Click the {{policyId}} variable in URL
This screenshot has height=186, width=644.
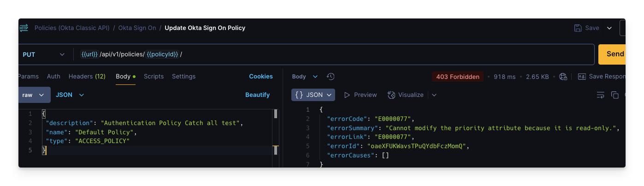162,54
